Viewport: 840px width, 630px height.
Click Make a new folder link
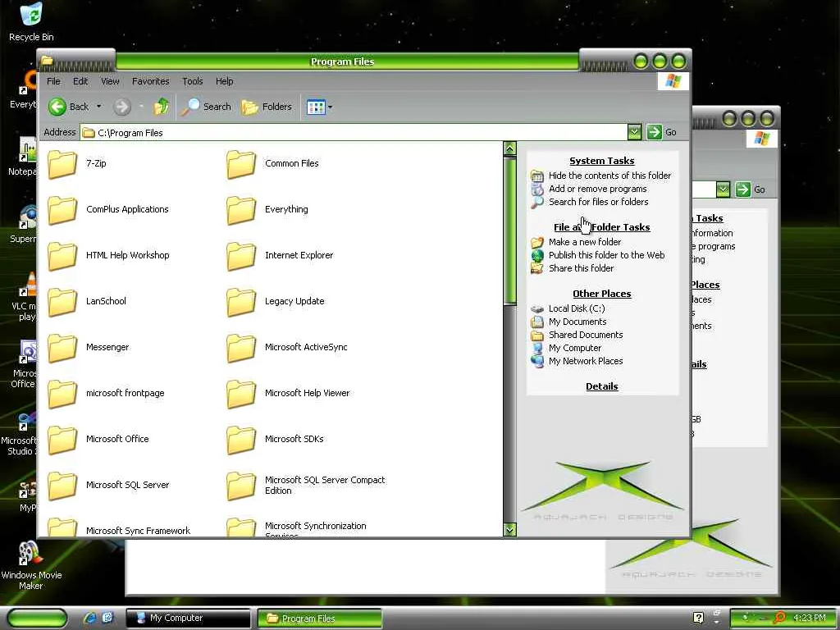(584, 242)
